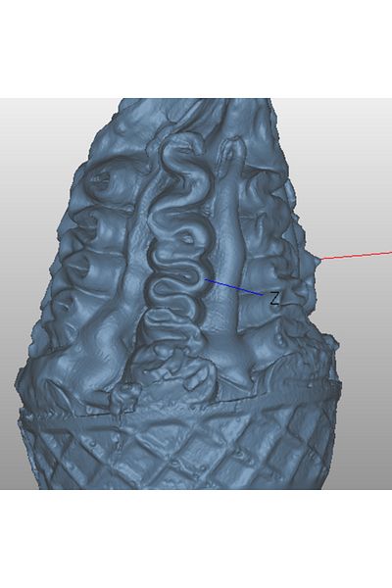Click the Z axis label
Image resolution: width=392 pixels, height=588 pixels.
pyautogui.click(x=274, y=299)
